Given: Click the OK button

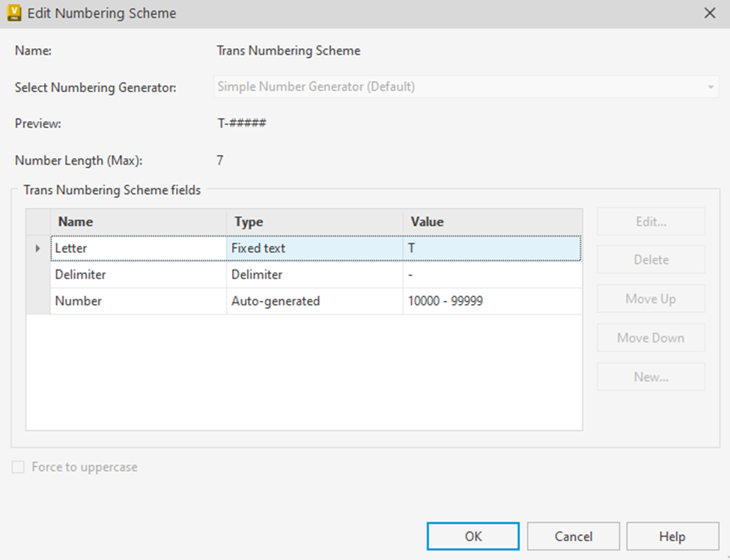Looking at the screenshot, I should pos(472,536).
